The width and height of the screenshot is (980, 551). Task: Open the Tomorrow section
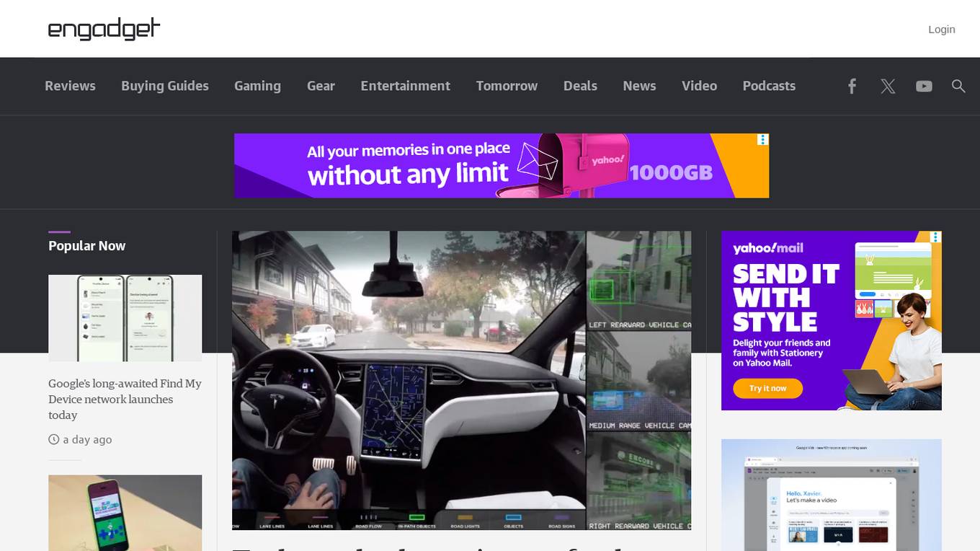click(x=507, y=86)
